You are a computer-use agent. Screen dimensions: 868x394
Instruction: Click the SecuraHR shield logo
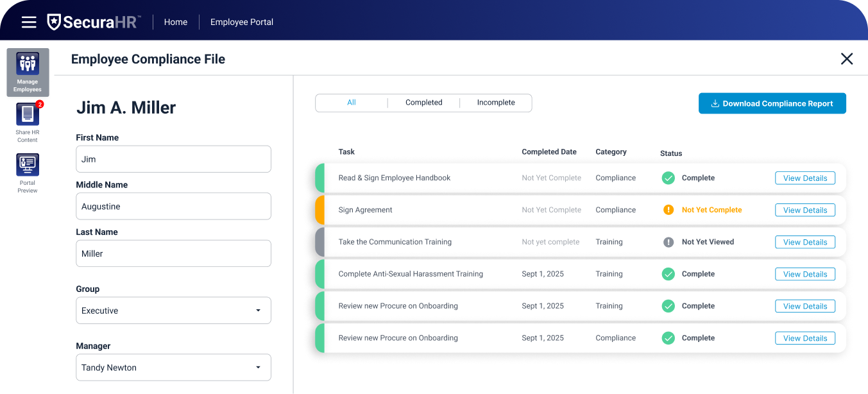55,21
